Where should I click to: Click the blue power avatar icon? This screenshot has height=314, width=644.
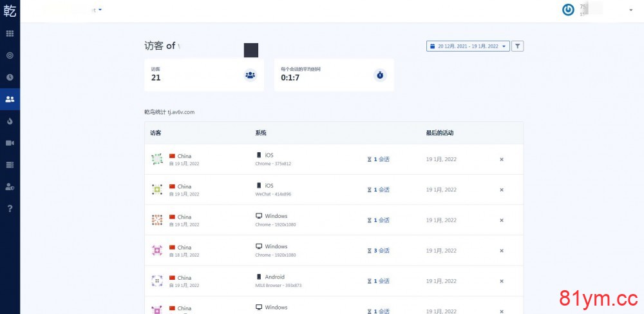[568, 10]
